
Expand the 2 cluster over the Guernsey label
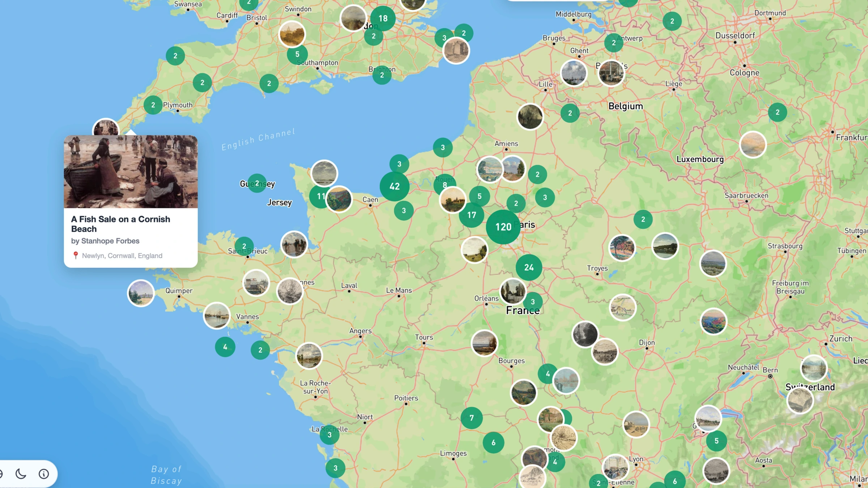[x=257, y=183]
